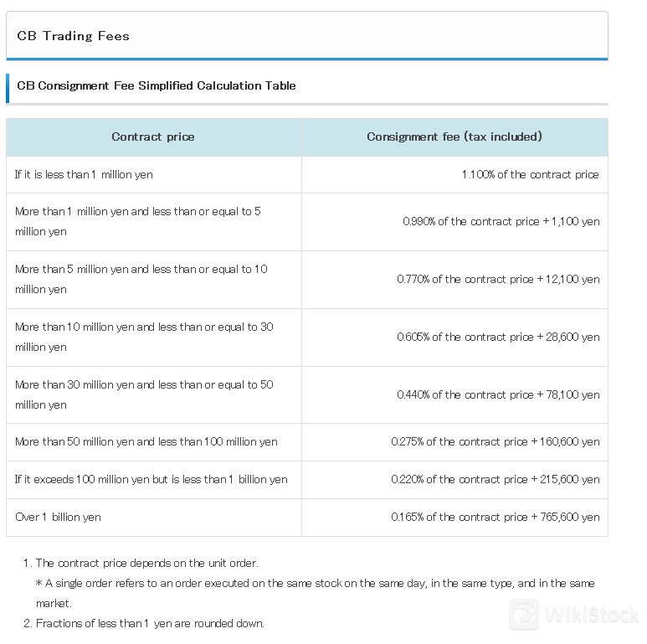Select the CB Trading Fees heading
Screen dimensions: 647x644
(x=73, y=36)
